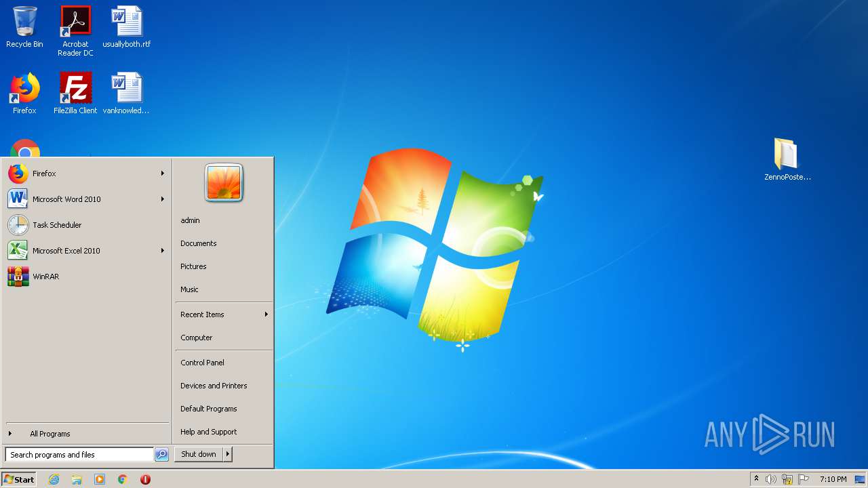Click the Shut down button
Image resolution: width=868 pixels, height=488 pixels.
199,455
